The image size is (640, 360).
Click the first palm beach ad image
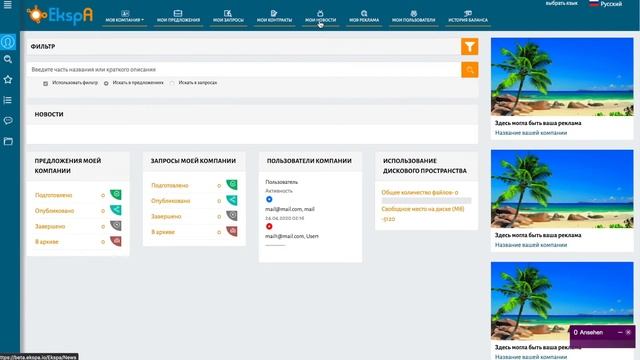(562, 77)
